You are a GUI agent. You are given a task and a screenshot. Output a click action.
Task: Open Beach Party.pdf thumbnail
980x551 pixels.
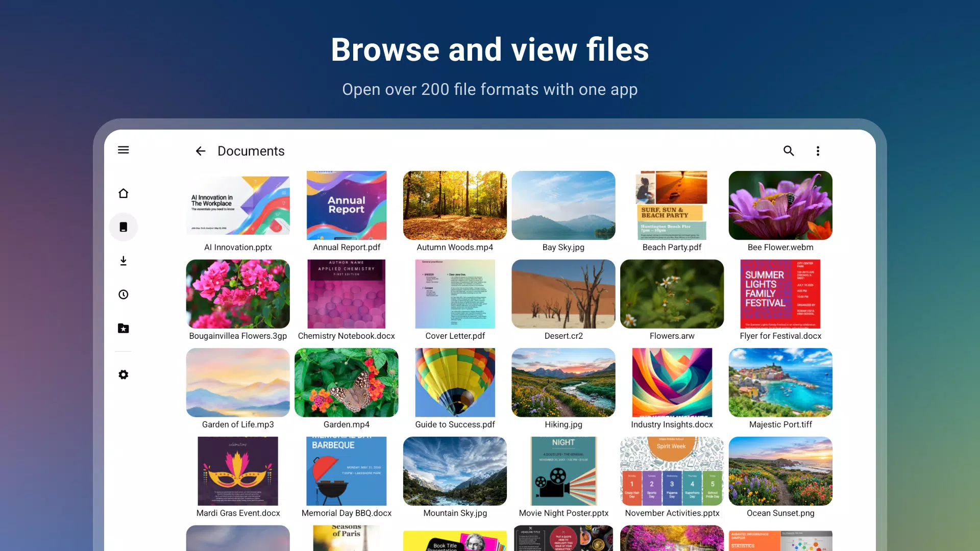tap(672, 205)
